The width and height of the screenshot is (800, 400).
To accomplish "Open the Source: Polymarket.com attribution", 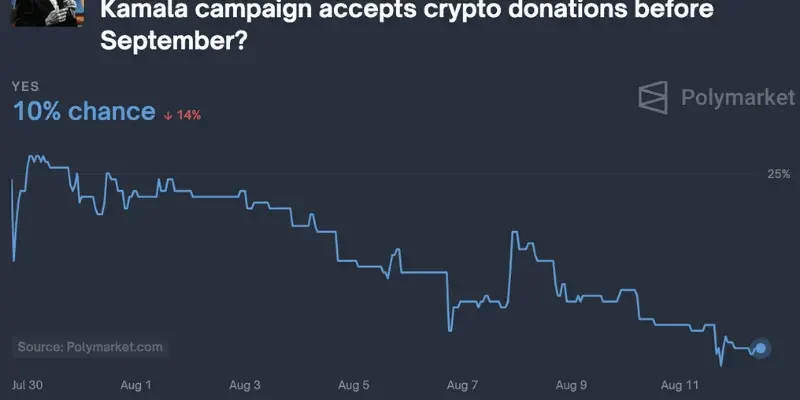I will 90,347.
